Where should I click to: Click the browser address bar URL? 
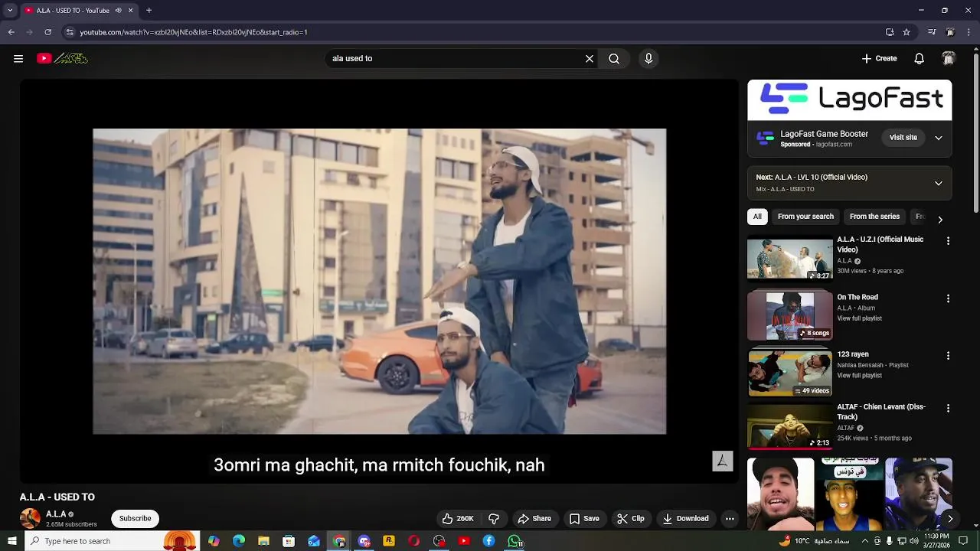(x=194, y=32)
